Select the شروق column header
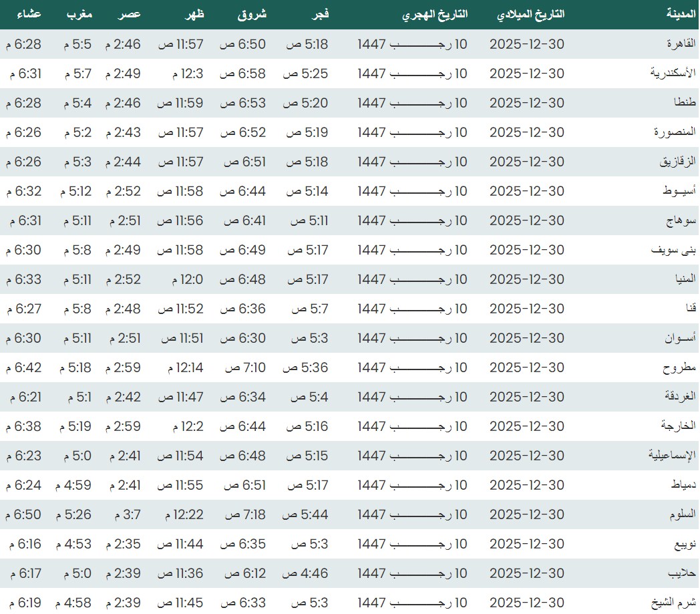This screenshot has width=700, height=614. pyautogui.click(x=252, y=14)
